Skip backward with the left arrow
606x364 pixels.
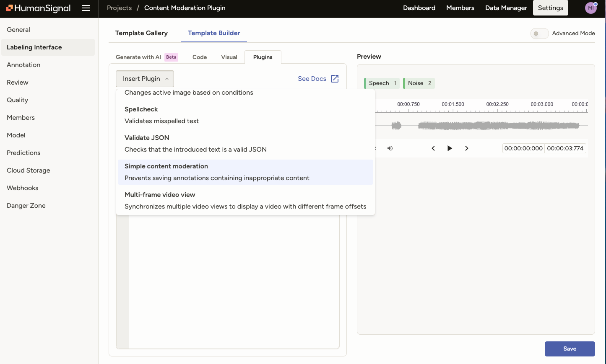coord(433,148)
